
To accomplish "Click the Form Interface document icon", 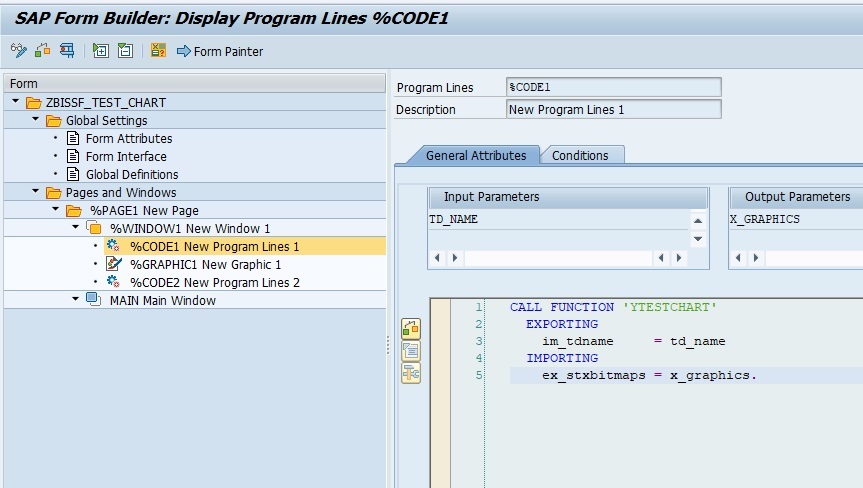I will [x=73, y=156].
